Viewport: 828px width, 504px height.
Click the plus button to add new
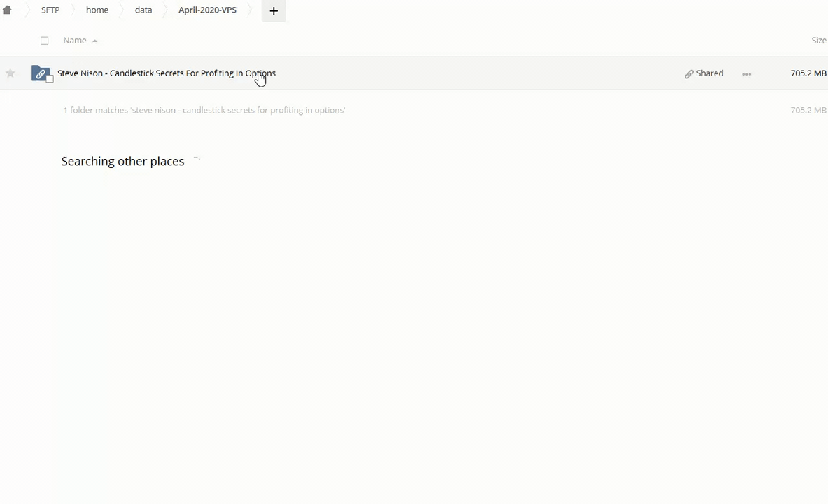pyautogui.click(x=274, y=10)
